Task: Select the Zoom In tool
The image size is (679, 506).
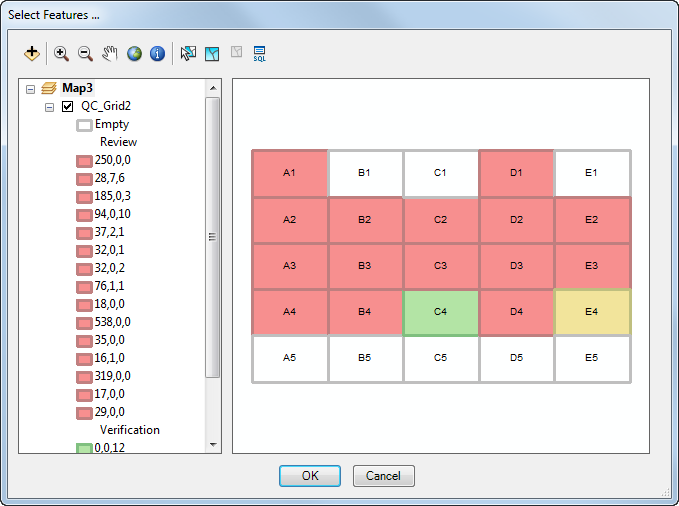Action: pos(61,53)
